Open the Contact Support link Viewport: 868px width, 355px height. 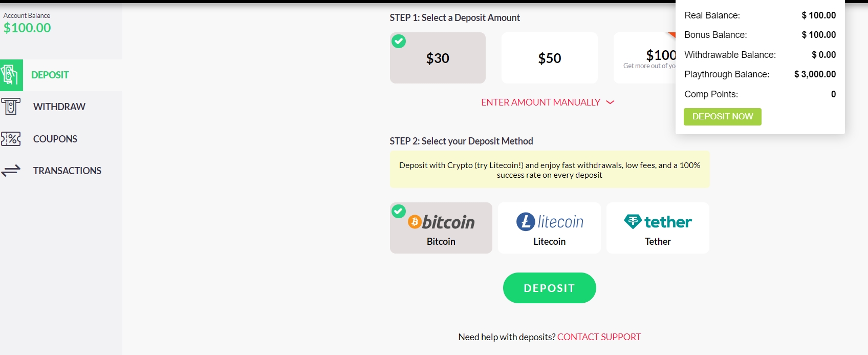tap(599, 337)
